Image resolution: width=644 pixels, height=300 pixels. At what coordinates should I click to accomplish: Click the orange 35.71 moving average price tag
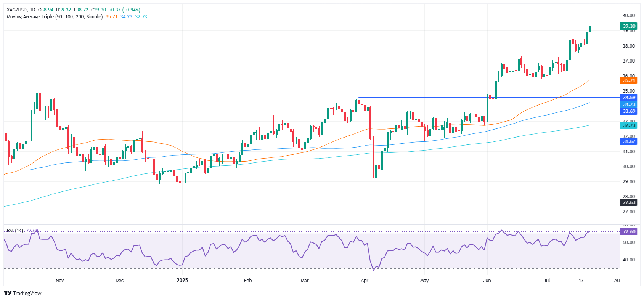629,80
